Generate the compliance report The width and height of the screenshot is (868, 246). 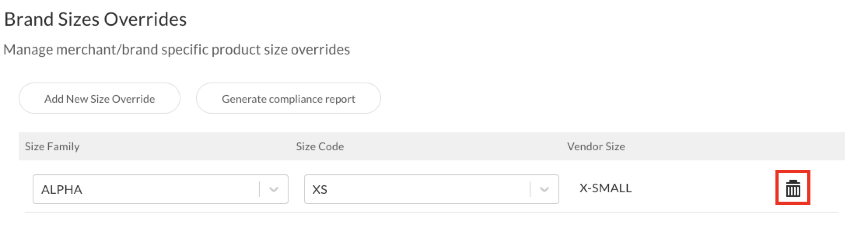tap(289, 98)
